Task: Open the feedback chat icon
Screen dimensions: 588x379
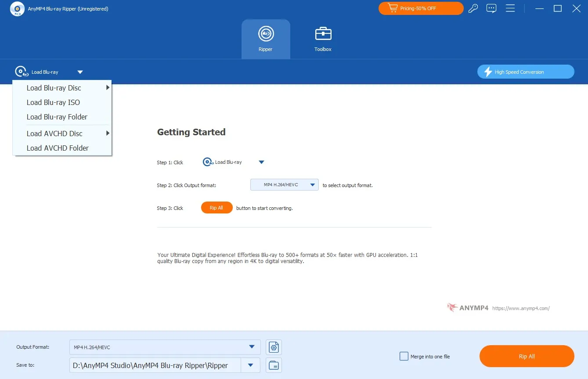Action: 491,8
